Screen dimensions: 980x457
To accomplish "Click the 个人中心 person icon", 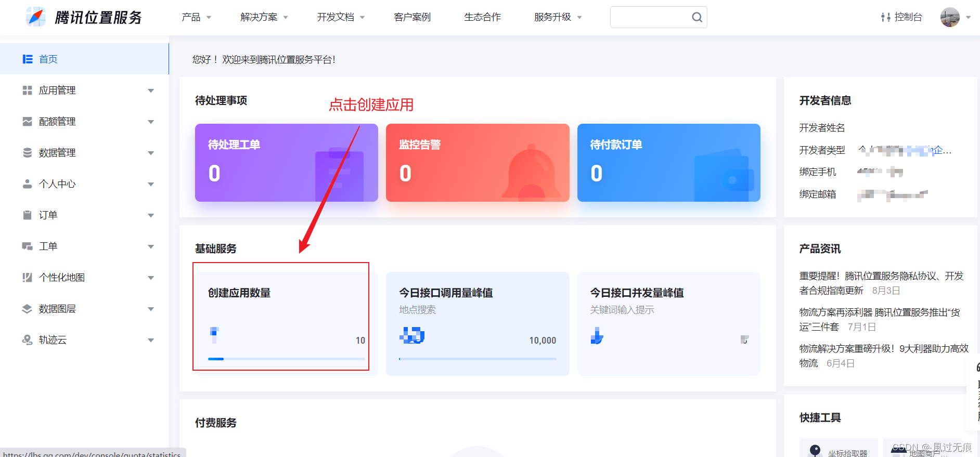I will point(28,184).
